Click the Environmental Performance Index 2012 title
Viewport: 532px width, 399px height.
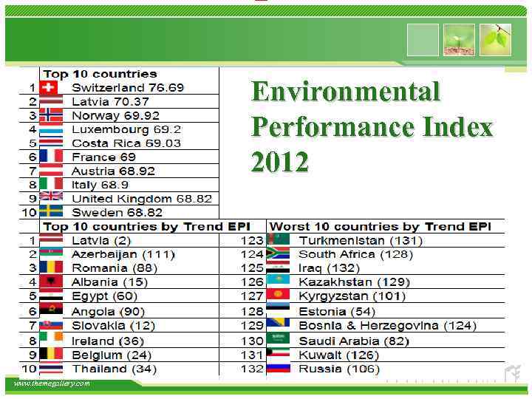372,126
